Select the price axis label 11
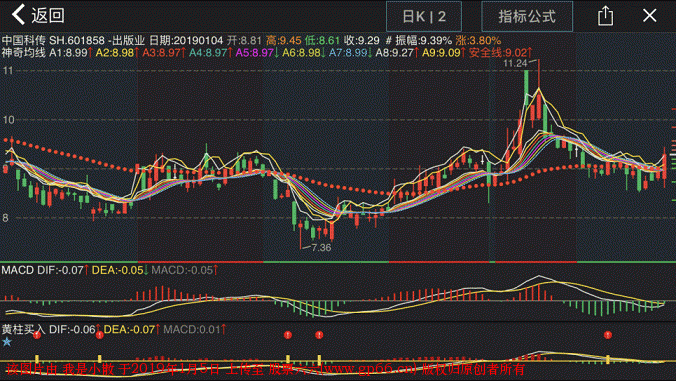 pos(8,70)
